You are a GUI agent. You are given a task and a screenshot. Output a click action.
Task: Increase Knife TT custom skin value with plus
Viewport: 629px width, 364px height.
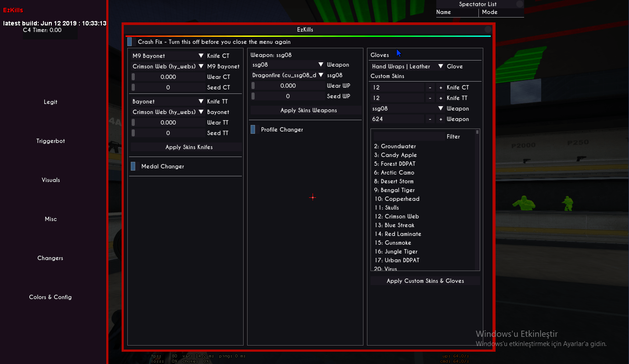click(x=441, y=98)
